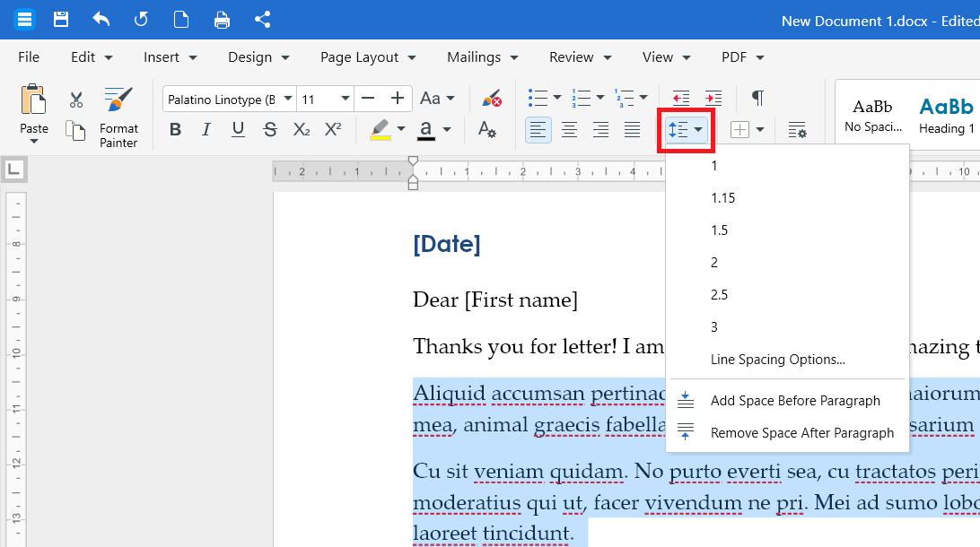Apply yellow highlight color

pyautogui.click(x=380, y=130)
